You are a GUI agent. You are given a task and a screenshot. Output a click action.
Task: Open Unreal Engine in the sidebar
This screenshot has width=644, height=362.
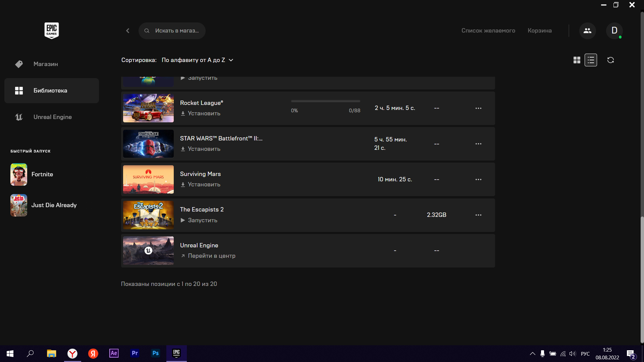click(52, 117)
